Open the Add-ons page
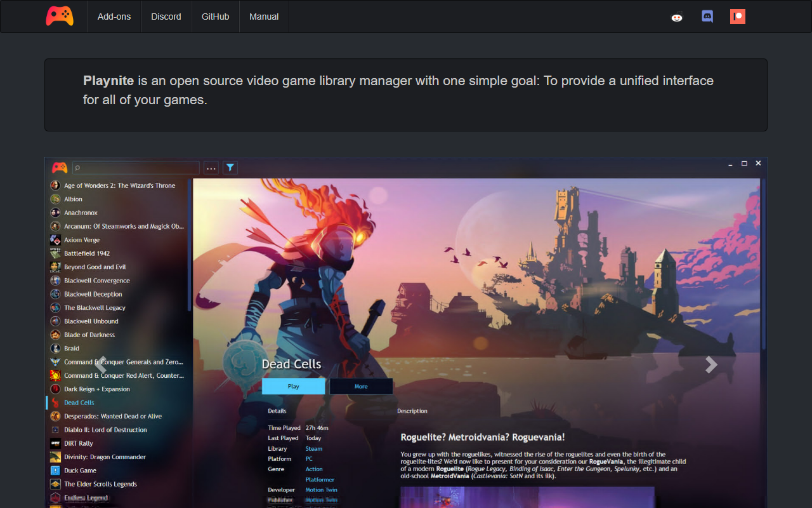This screenshot has height=508, width=812. tap(114, 17)
